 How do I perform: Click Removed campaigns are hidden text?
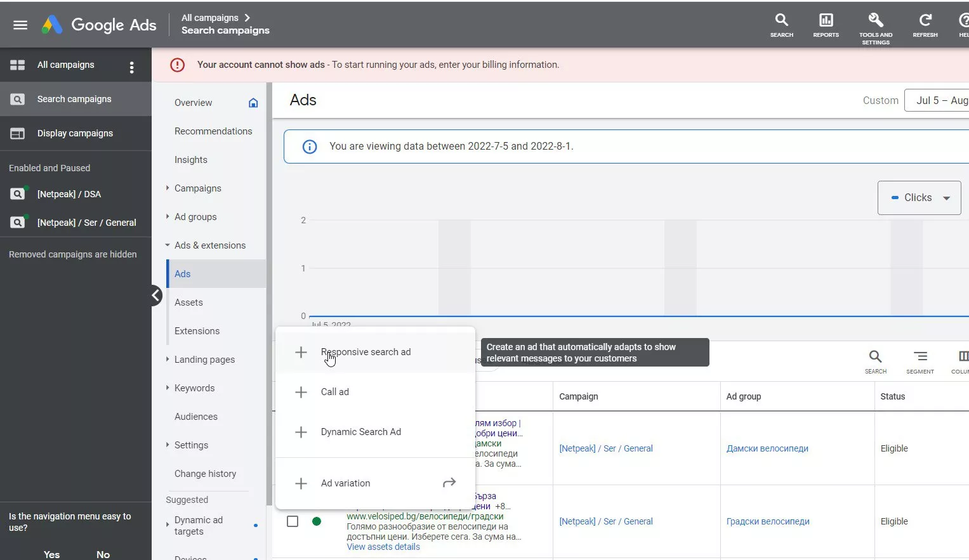[73, 254]
